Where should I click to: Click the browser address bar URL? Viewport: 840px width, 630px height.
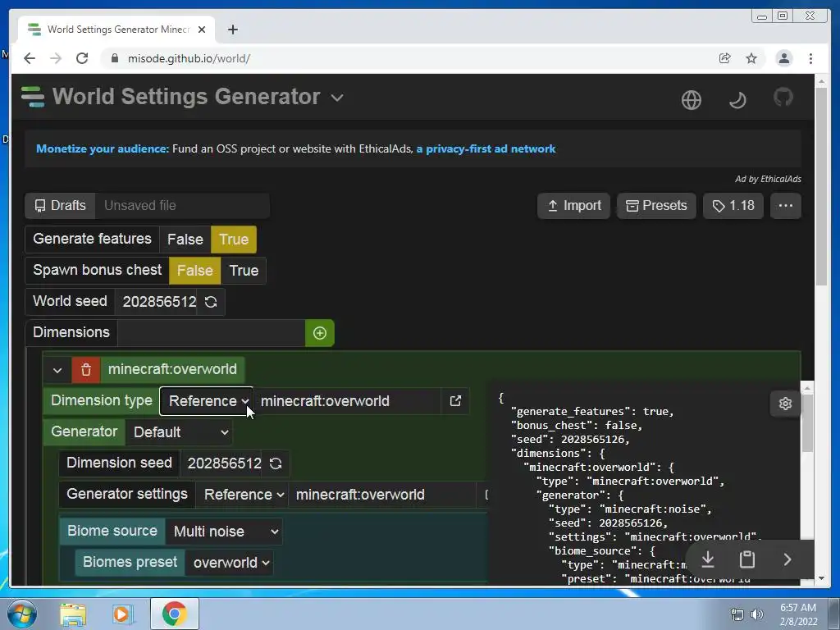point(189,58)
